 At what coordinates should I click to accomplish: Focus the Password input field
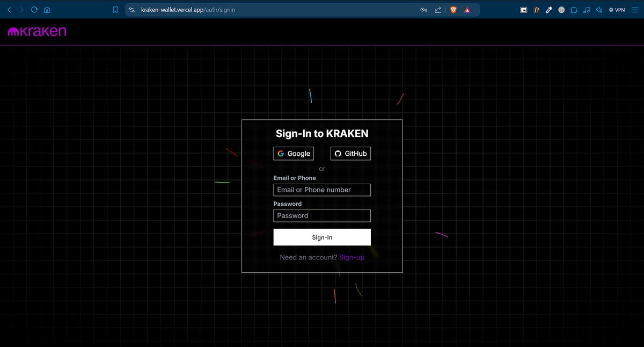(322, 215)
